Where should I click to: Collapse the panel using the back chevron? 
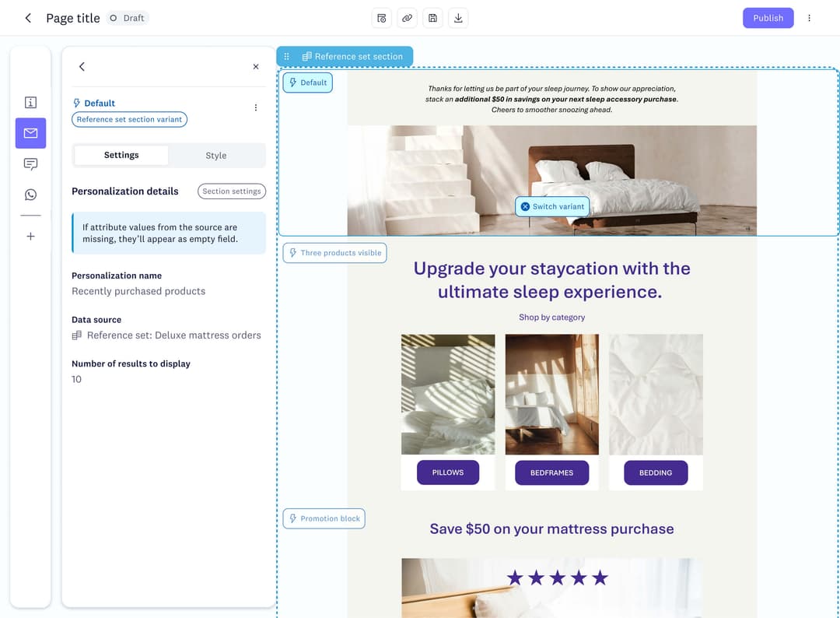click(x=82, y=67)
